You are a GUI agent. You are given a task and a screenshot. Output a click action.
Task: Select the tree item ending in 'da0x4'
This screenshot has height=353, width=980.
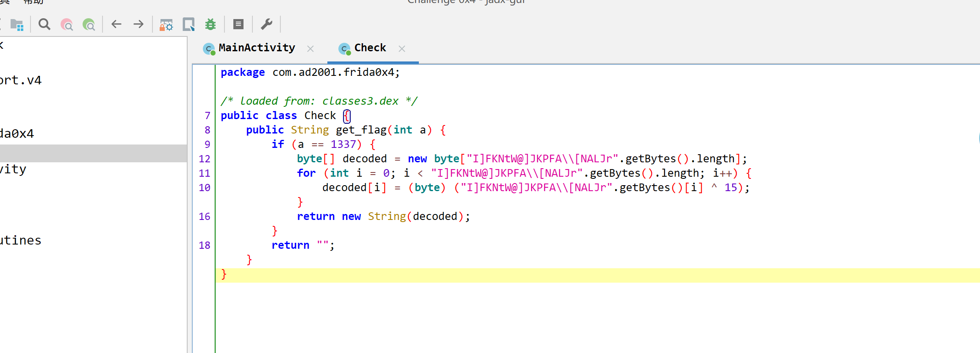[17, 134]
